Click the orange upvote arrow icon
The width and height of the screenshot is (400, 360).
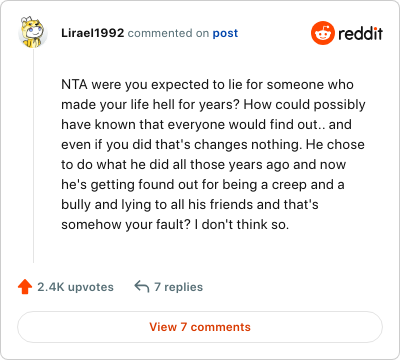tap(25, 287)
